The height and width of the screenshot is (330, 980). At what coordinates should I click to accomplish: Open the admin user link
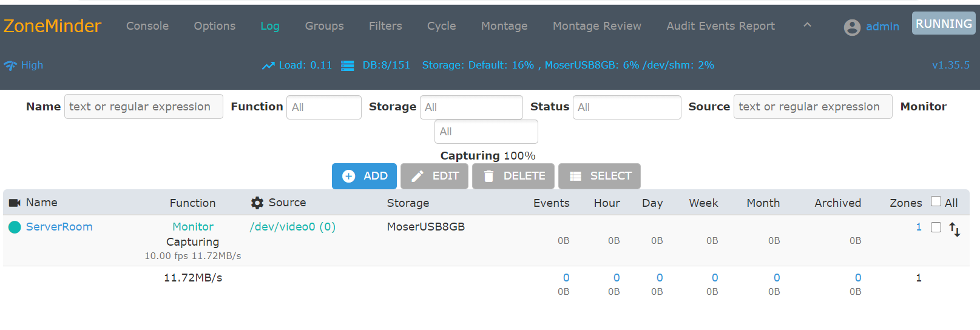click(882, 27)
